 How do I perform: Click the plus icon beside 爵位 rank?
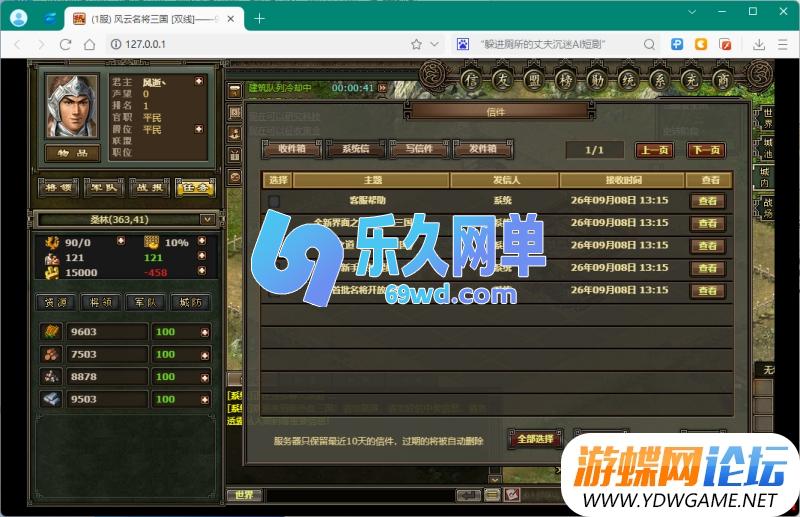198,129
